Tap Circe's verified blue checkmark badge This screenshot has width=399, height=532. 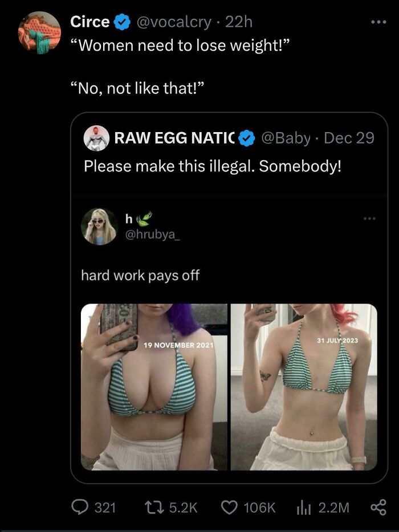(122, 22)
